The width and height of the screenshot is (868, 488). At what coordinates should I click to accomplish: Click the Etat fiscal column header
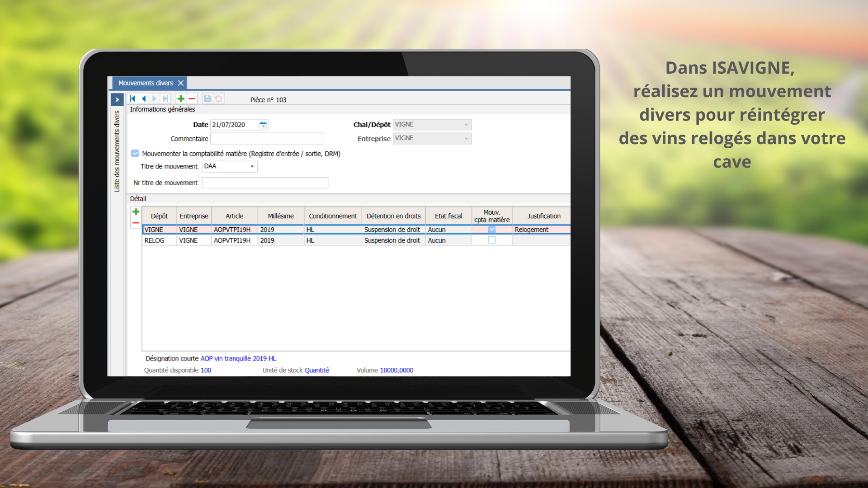tap(448, 216)
